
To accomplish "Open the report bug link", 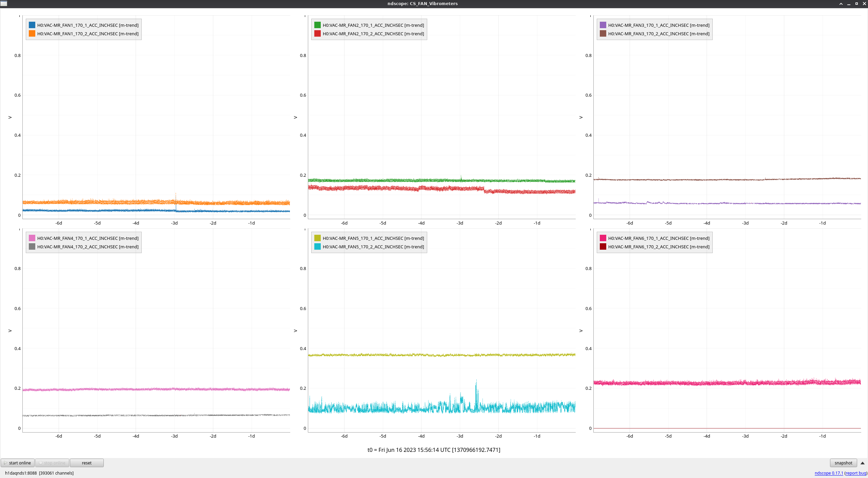I will point(856,473).
